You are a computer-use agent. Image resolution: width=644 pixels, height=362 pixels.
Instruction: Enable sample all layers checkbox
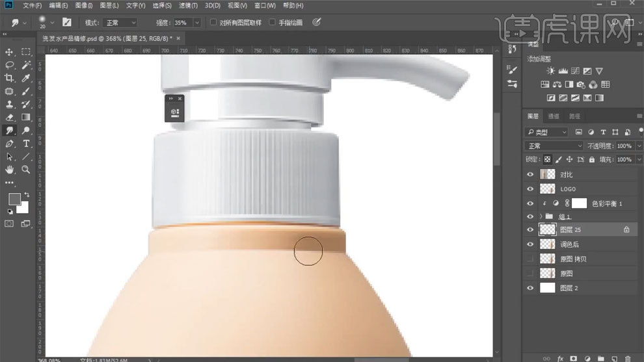(x=213, y=22)
